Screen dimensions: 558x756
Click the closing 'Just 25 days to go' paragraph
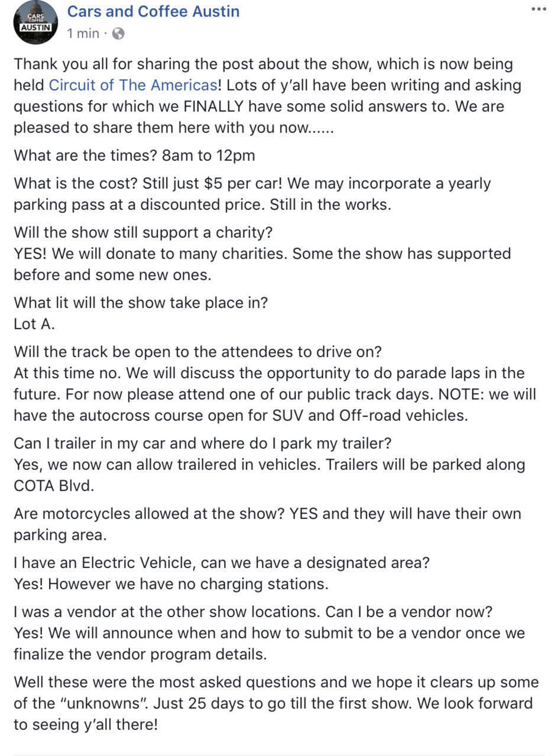click(x=276, y=703)
